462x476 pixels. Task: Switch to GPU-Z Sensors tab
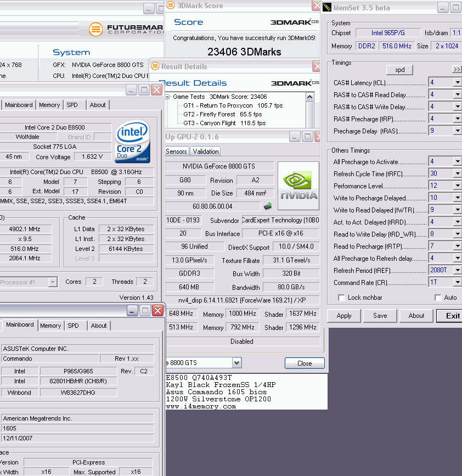pos(176,152)
